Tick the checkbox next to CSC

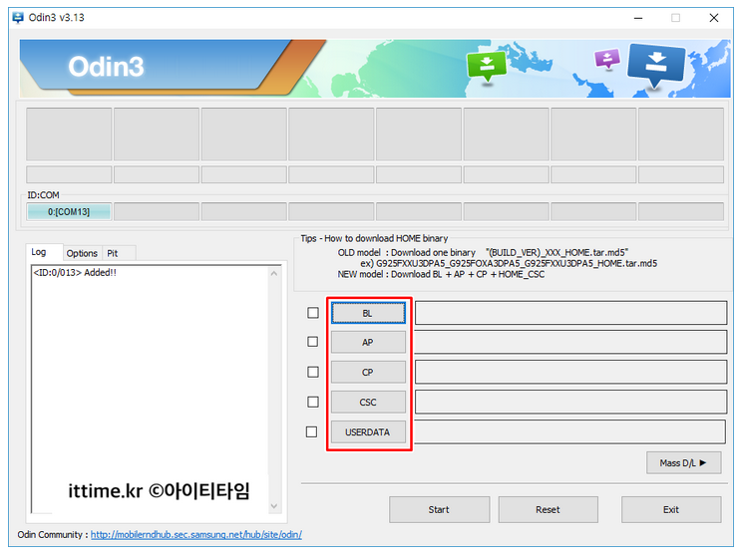coord(312,402)
